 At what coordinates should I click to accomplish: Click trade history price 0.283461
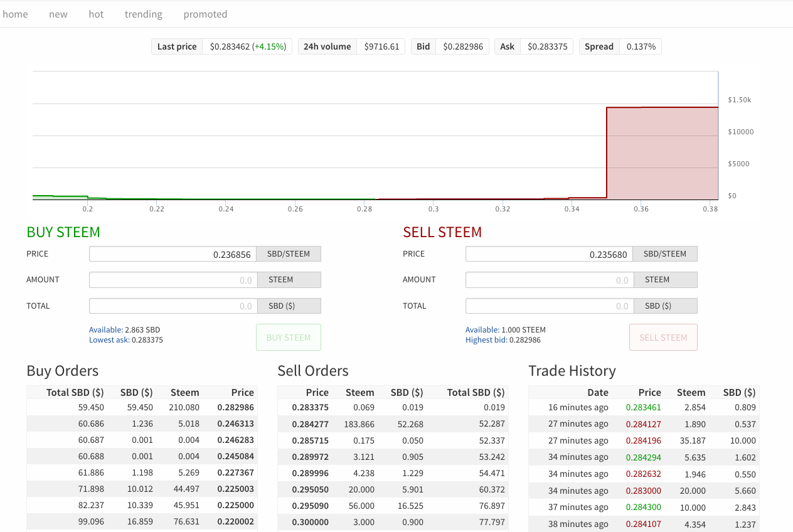click(644, 407)
